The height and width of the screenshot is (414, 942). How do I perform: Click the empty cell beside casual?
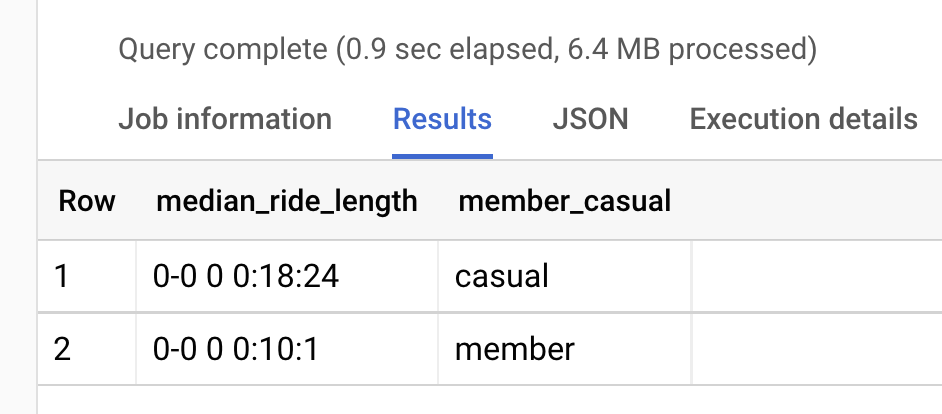tap(816, 276)
